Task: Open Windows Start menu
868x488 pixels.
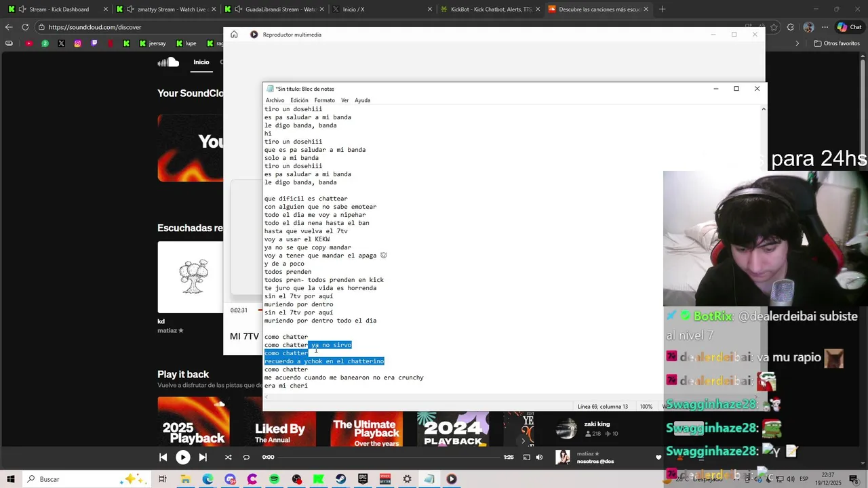Action: point(11,479)
